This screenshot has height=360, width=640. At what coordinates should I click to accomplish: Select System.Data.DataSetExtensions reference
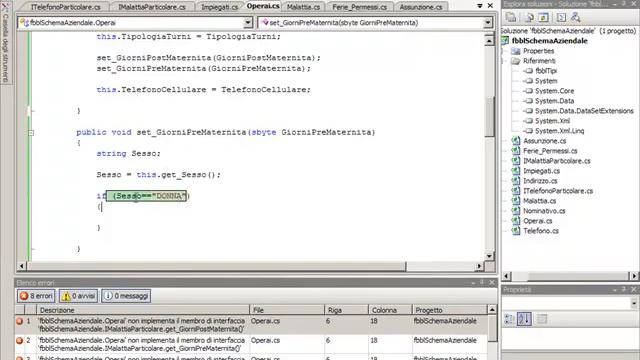pyautogui.click(x=584, y=111)
